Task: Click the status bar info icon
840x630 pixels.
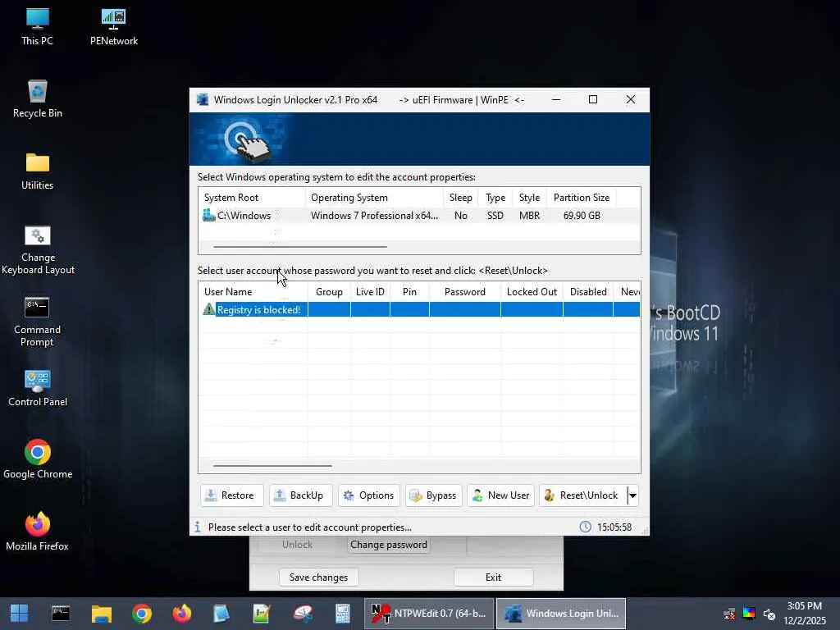Action: pyautogui.click(x=198, y=527)
